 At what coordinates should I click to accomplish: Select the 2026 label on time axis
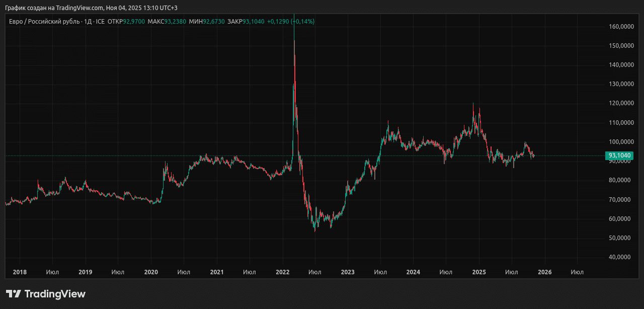544,272
